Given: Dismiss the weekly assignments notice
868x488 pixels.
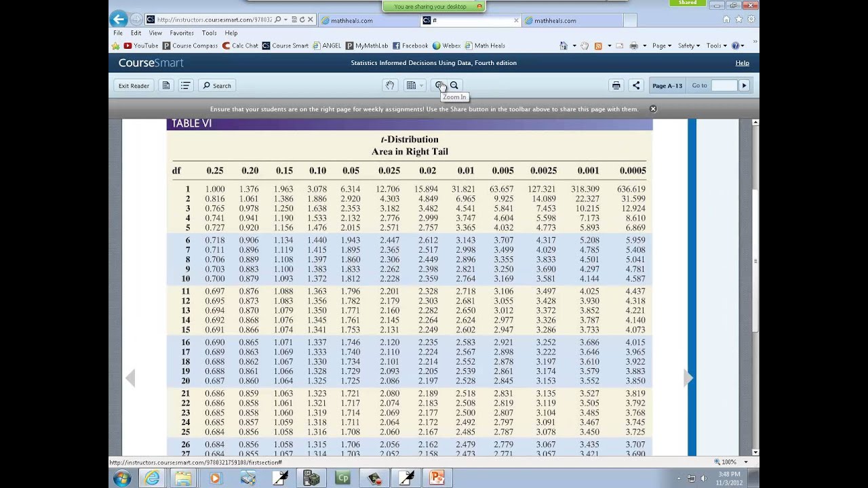Looking at the screenshot, I should 653,108.
